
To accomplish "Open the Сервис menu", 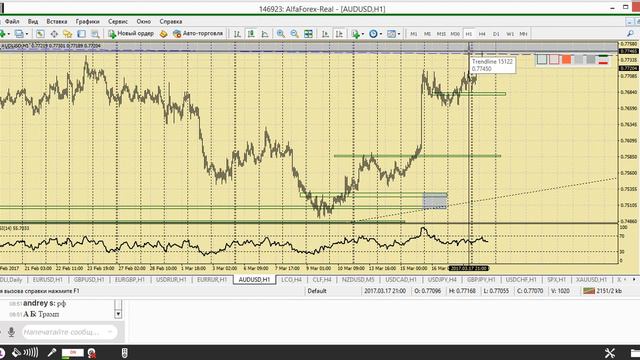I will click(118, 21).
